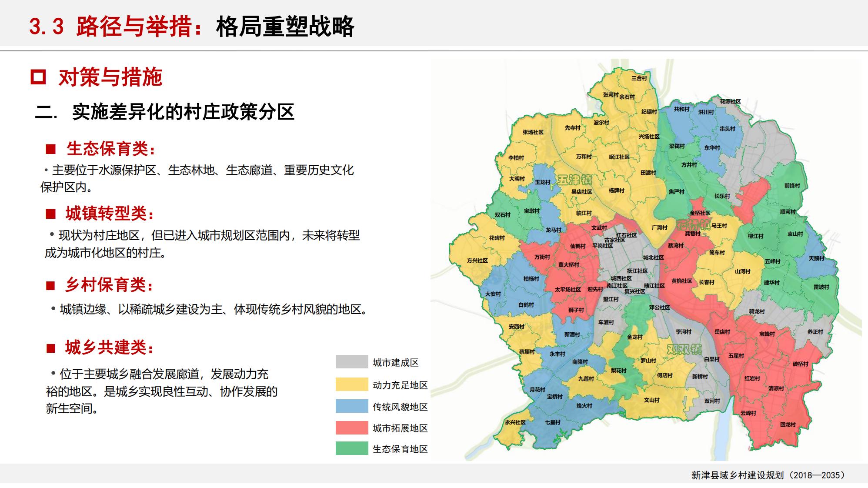Click the 骑龙村 map label
The image size is (868, 488).
(x=757, y=311)
